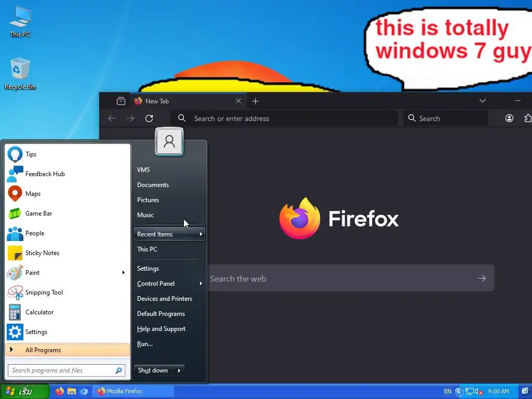Expand Recent Items submenu
The height and width of the screenshot is (399, 532).
point(169,234)
